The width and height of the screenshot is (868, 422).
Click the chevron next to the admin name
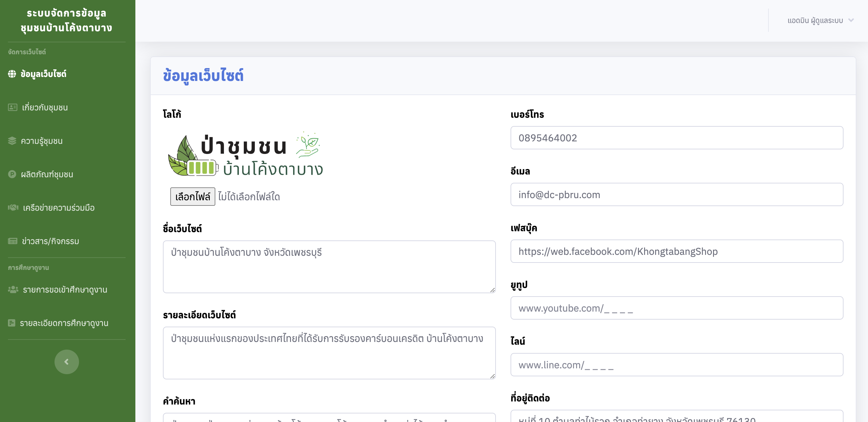click(x=851, y=20)
